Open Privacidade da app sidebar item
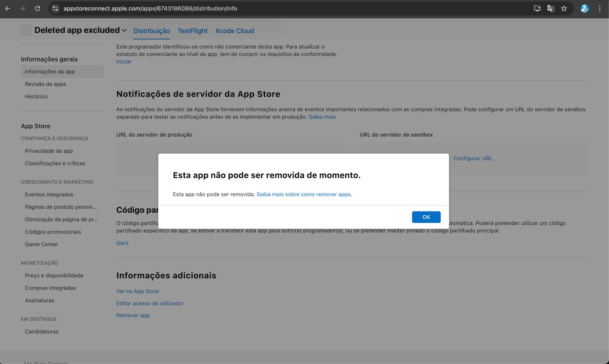 point(49,151)
